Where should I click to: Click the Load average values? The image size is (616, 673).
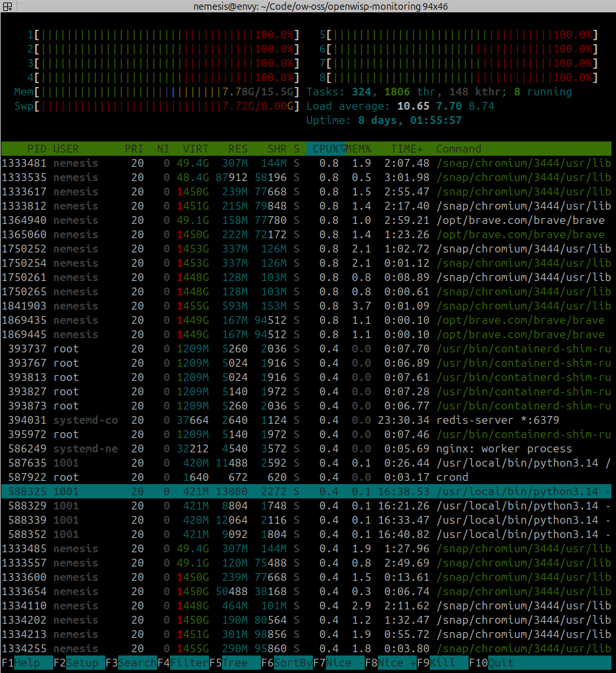tap(445, 106)
